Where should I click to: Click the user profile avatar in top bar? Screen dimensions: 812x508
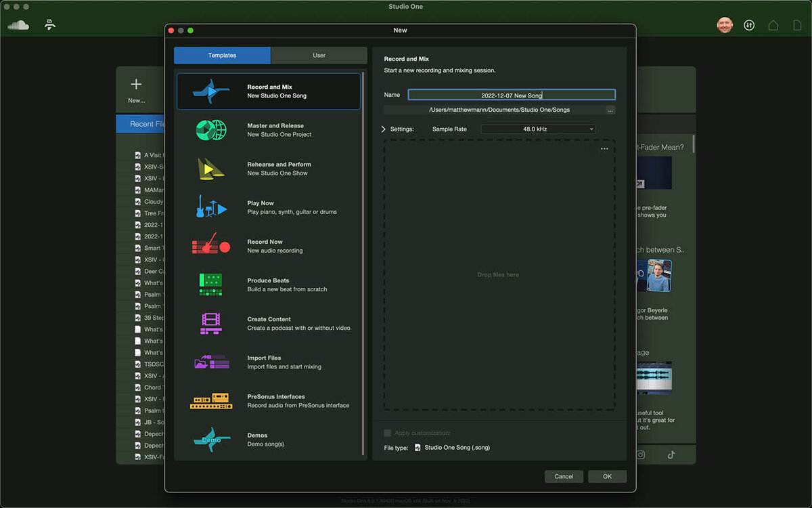coord(725,25)
